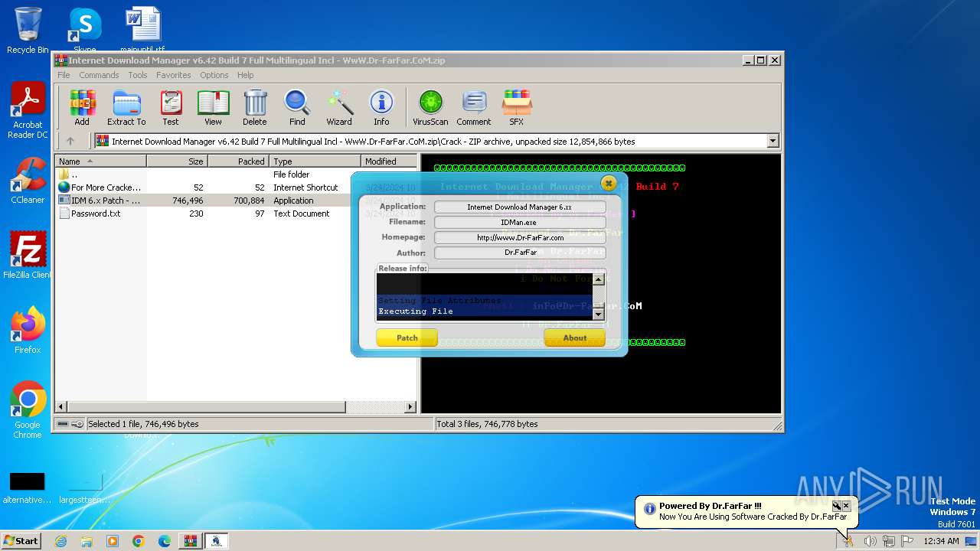The width and height of the screenshot is (980, 551).
Task: Click file list horizontal scrollbar left arrow
Action: tap(61, 407)
